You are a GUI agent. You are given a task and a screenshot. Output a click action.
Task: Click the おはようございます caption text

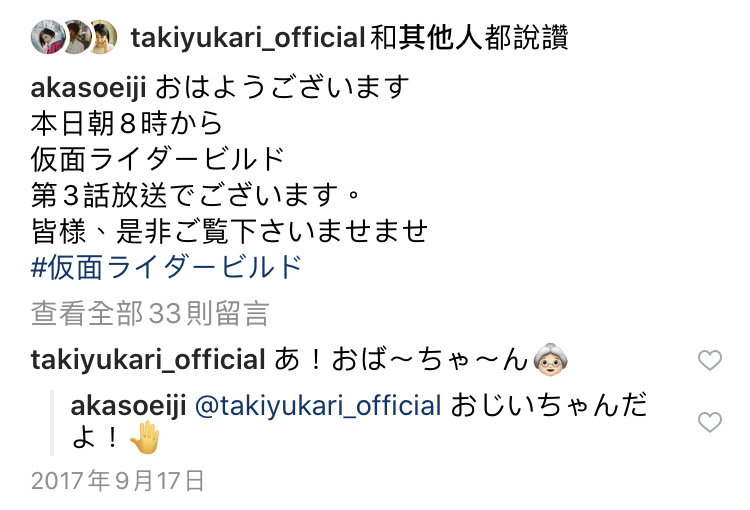click(x=282, y=88)
